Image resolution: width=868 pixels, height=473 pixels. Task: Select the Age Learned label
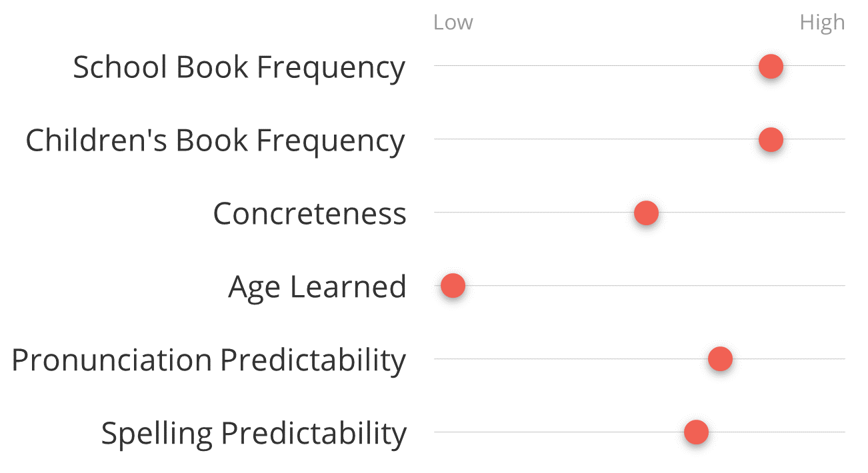pos(317,287)
